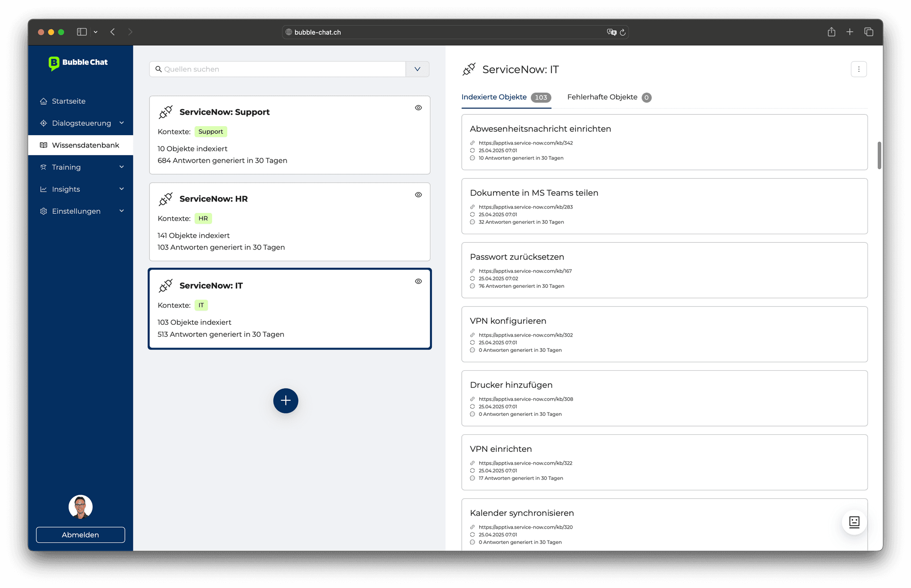Click the round plus add-source button
This screenshot has height=588, width=911.
coord(286,401)
